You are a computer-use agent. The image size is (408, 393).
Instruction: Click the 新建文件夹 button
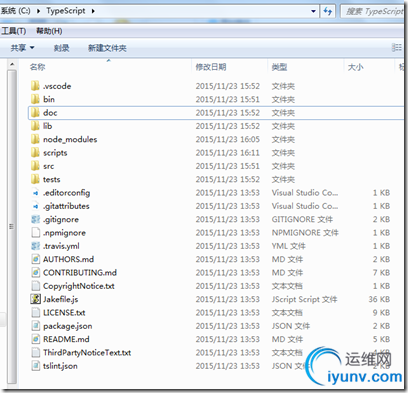[107, 48]
